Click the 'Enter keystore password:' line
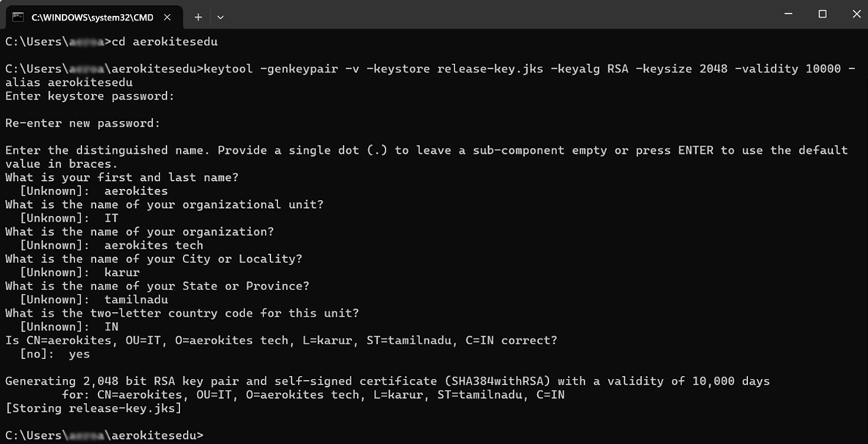Screen dimensions: 868x444 pyautogui.click(x=90, y=97)
